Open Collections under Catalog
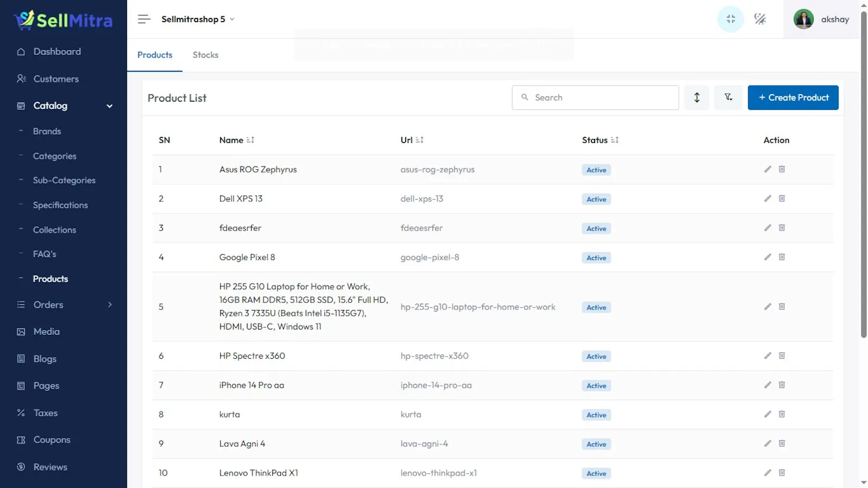The width and height of the screenshot is (868, 488). (x=54, y=230)
